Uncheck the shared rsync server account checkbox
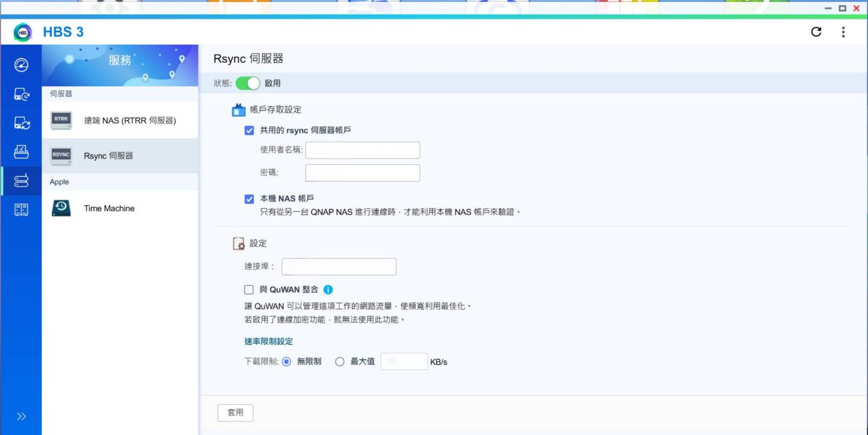The width and height of the screenshot is (868, 435). 249,130
